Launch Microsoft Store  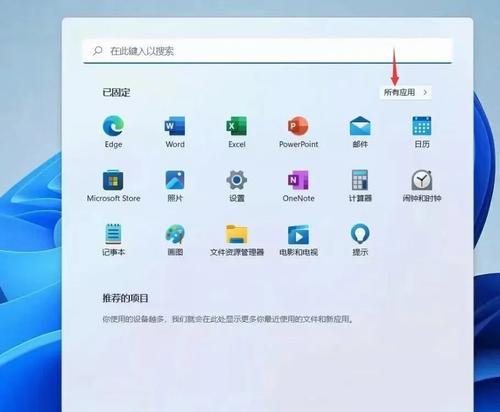113,185
